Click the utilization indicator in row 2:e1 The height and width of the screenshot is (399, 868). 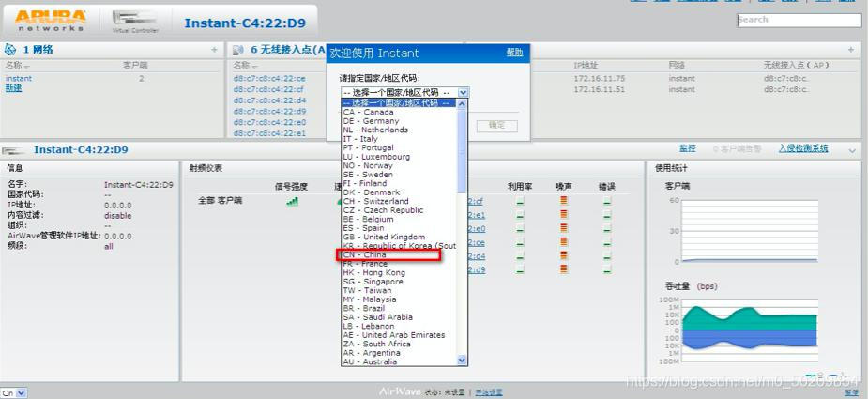click(520, 215)
